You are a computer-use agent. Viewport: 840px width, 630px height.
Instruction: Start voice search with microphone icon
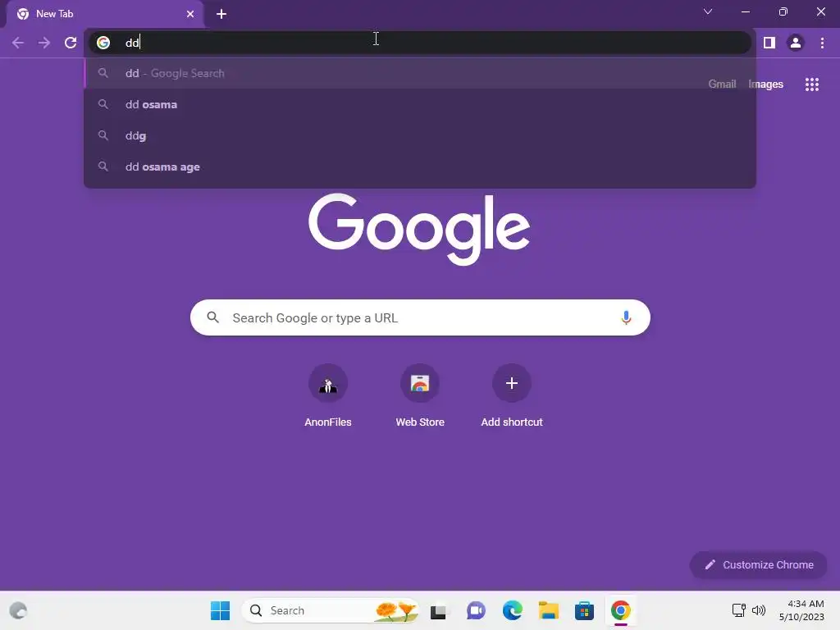point(625,317)
